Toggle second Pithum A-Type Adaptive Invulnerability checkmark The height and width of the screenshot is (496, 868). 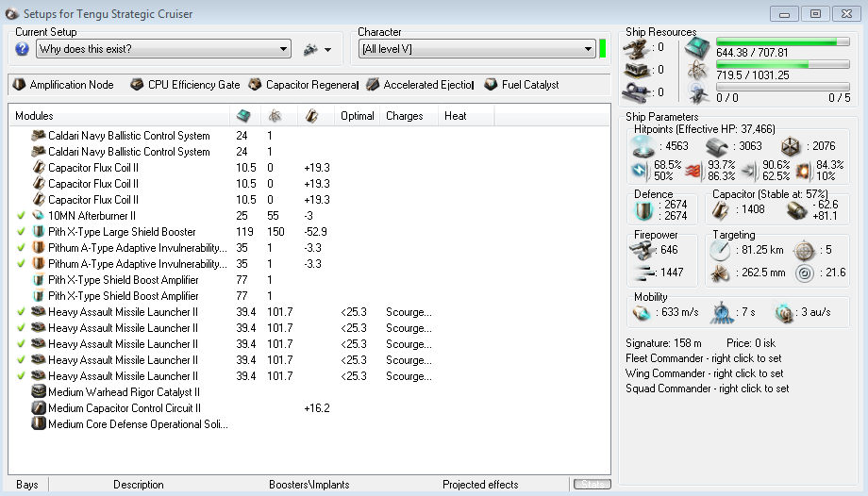tap(21, 264)
